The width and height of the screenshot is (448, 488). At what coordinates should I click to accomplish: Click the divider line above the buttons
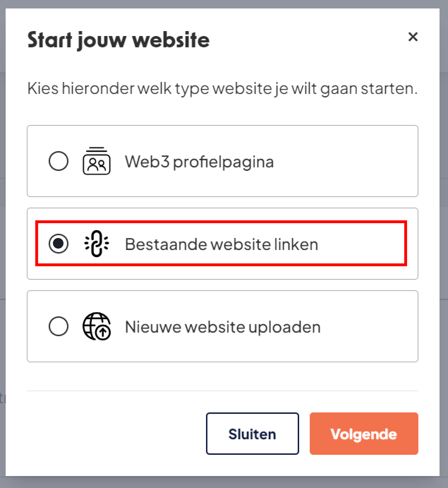coord(222,391)
